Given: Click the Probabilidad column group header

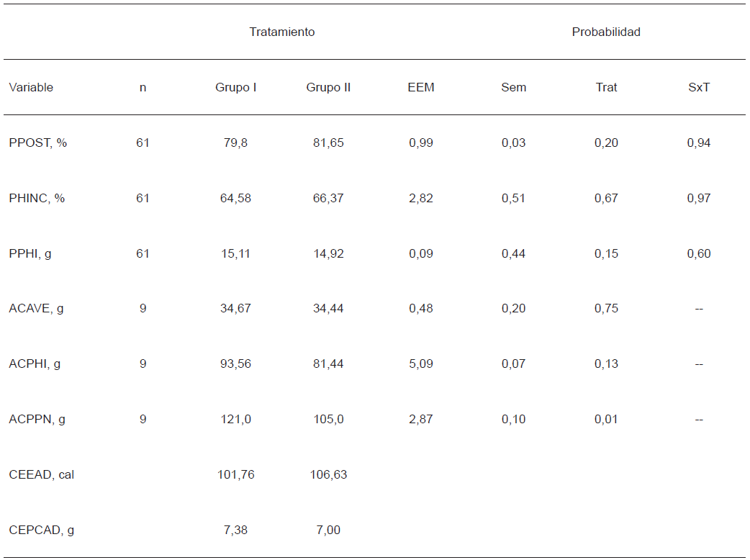Looking at the screenshot, I should click(x=606, y=32).
